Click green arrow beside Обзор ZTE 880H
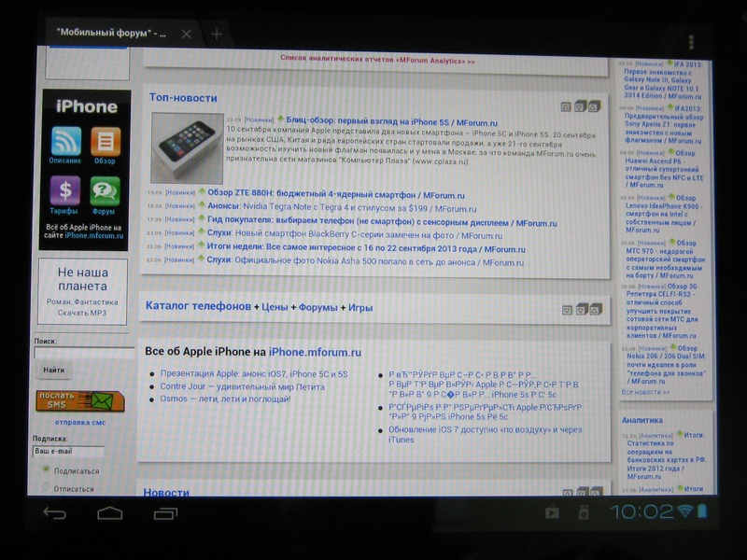This screenshot has width=747, height=560. point(202,192)
